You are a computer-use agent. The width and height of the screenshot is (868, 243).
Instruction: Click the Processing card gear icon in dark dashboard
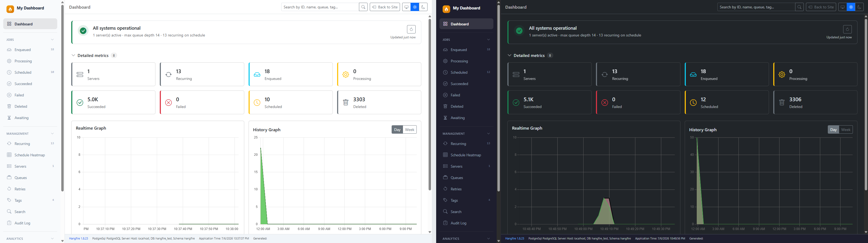click(x=782, y=75)
